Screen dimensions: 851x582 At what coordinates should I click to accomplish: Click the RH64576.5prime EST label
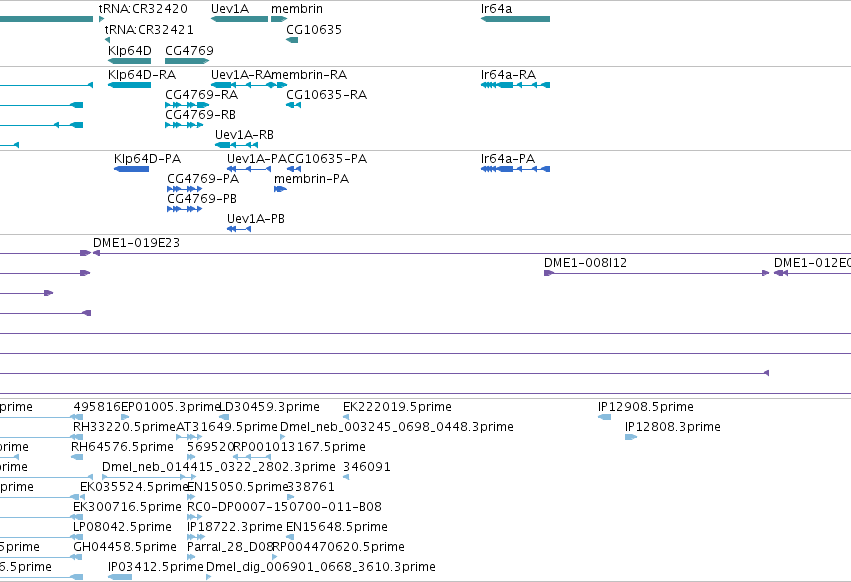pos(122,447)
